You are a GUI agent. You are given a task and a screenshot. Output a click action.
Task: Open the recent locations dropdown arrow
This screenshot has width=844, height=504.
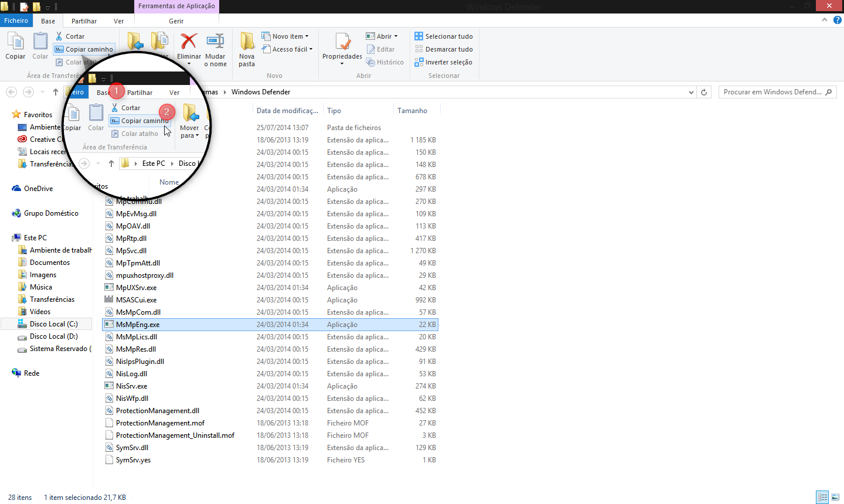(42, 92)
